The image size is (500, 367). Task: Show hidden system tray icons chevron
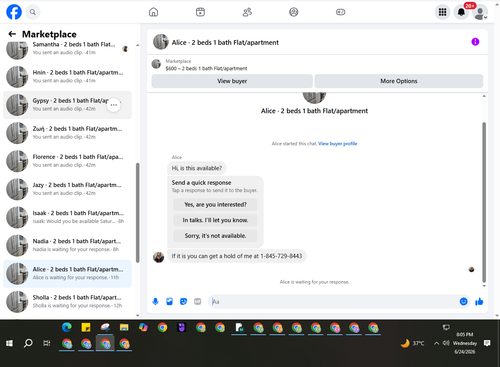tap(436, 343)
